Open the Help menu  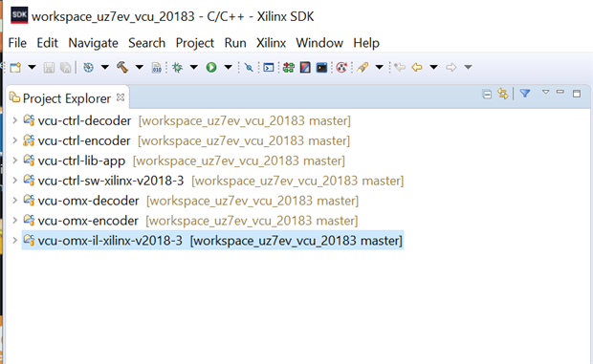coord(366,43)
